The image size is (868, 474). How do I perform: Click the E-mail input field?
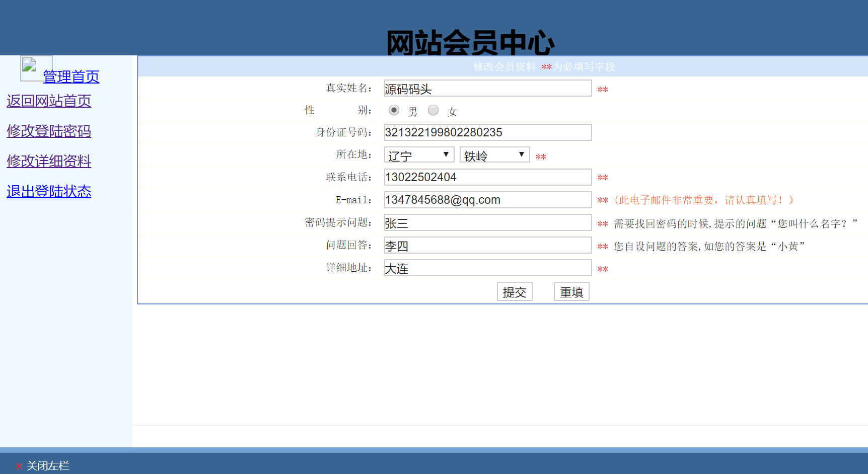tap(486, 200)
